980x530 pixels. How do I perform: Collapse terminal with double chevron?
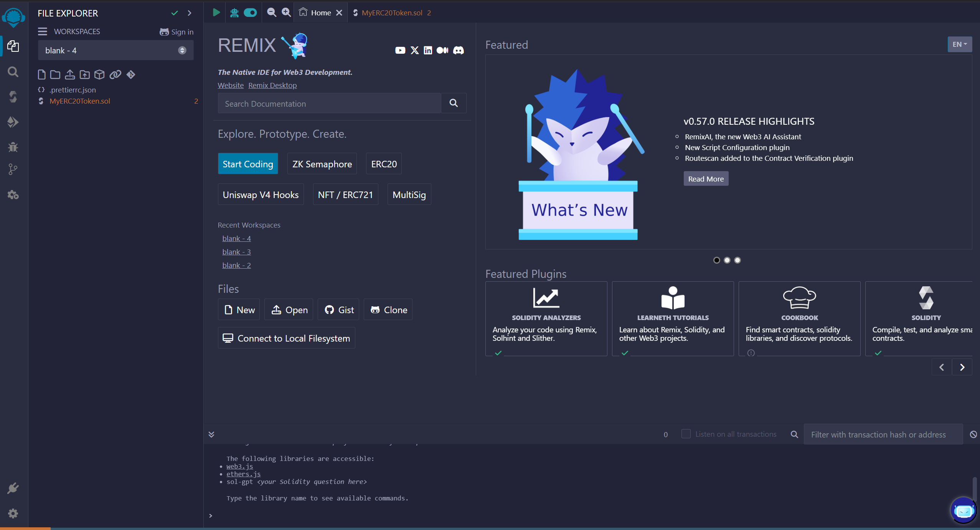(x=211, y=434)
